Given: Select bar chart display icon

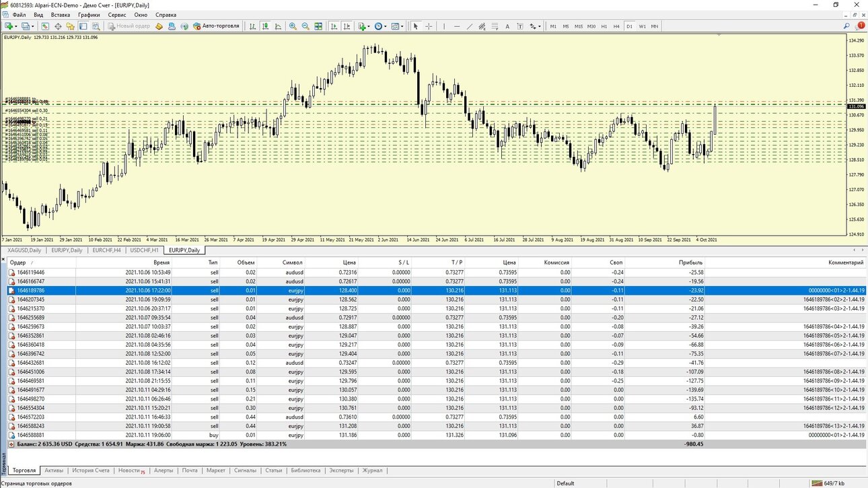Looking at the screenshot, I should (x=252, y=26).
